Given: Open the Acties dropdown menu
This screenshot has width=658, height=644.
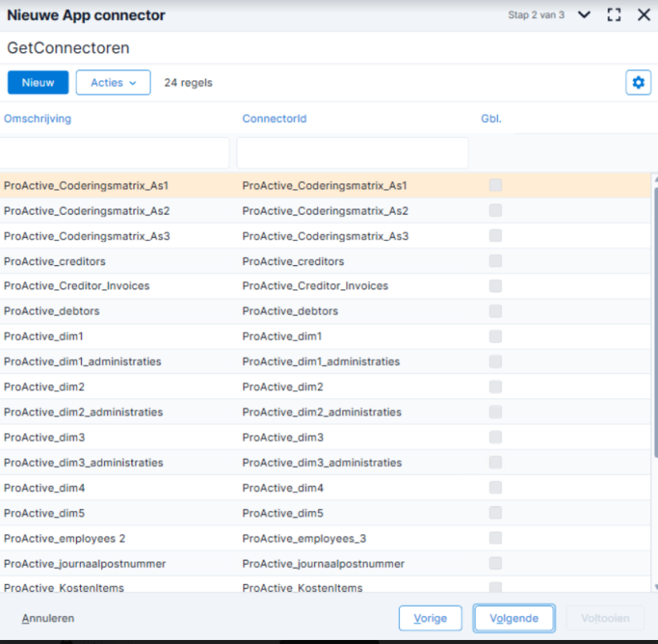Looking at the screenshot, I should coord(113,83).
